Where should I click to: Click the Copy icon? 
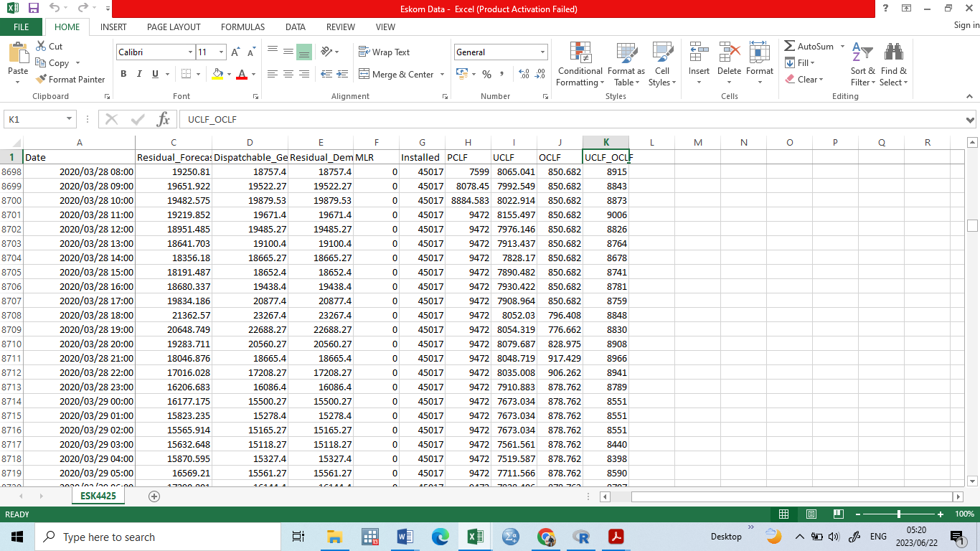click(41, 63)
